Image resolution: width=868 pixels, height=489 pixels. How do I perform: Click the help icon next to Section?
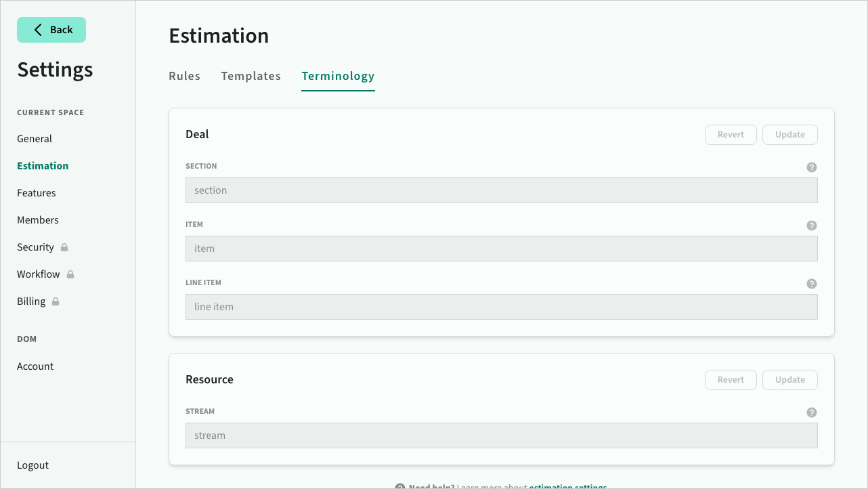(811, 167)
